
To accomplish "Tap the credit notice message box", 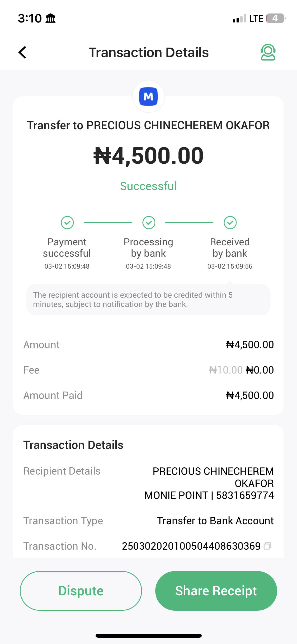I will tap(148, 300).
